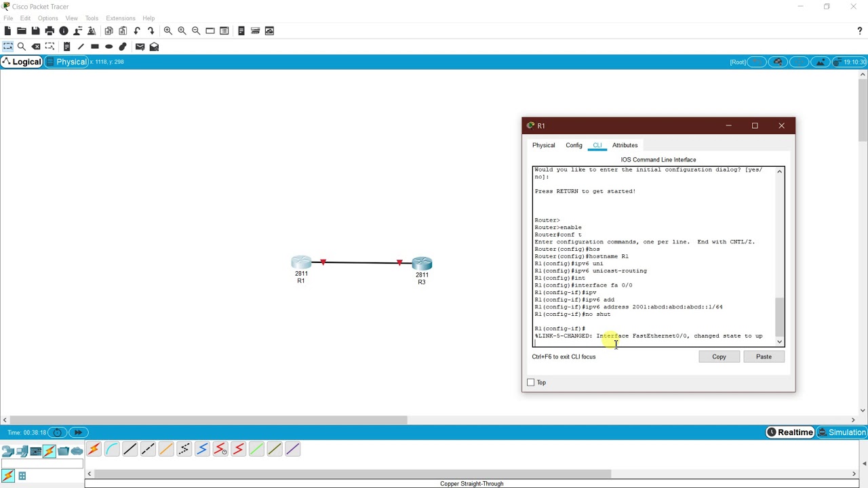
Task: Save the project with the floppy icon
Action: point(36,30)
